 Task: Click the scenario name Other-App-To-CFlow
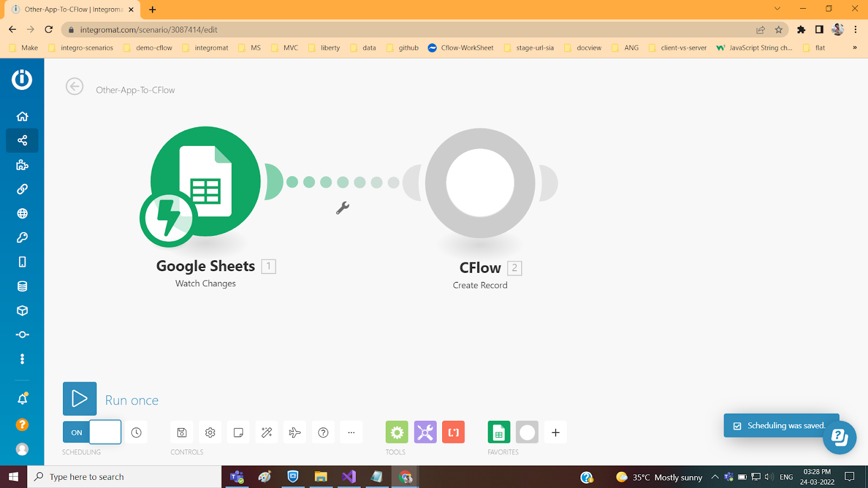(x=136, y=90)
